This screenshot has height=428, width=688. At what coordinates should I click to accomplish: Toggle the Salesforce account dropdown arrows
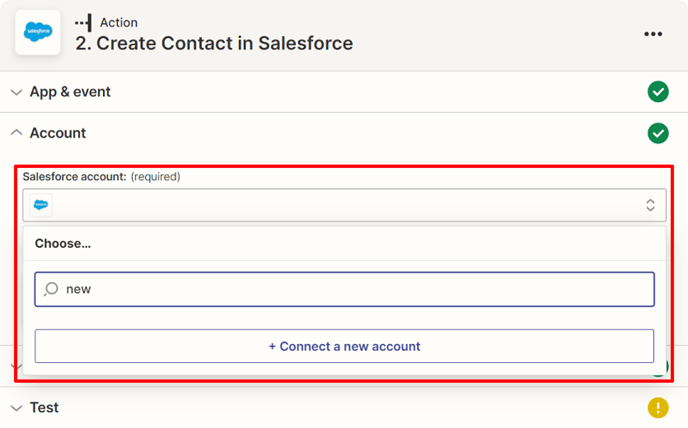pos(649,205)
